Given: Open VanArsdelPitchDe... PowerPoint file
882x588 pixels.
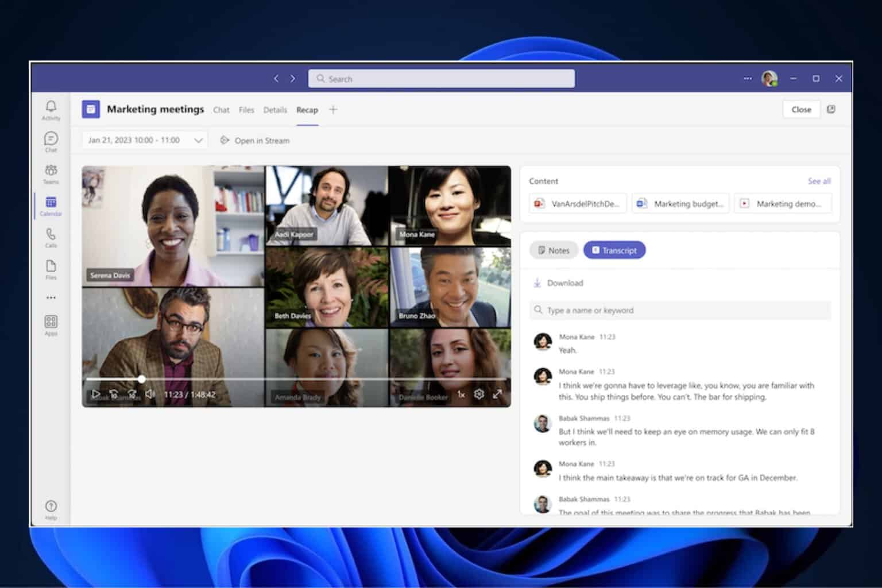Looking at the screenshot, I should click(x=578, y=204).
